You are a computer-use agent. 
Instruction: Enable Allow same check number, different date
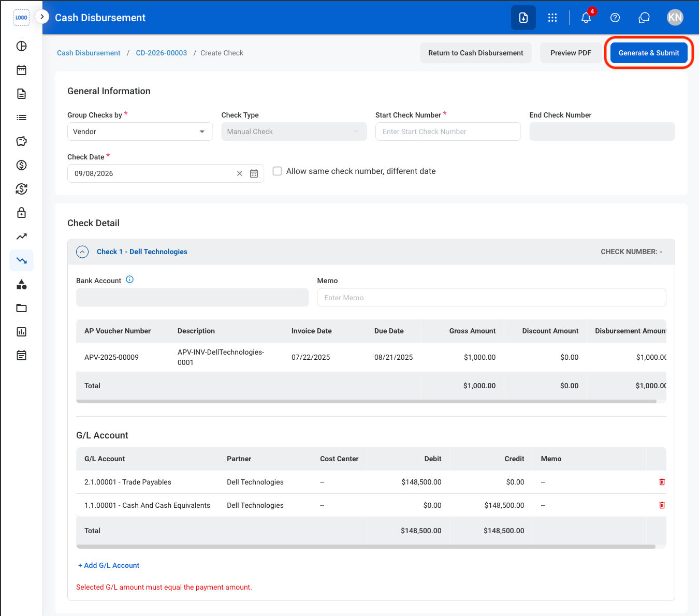point(278,171)
